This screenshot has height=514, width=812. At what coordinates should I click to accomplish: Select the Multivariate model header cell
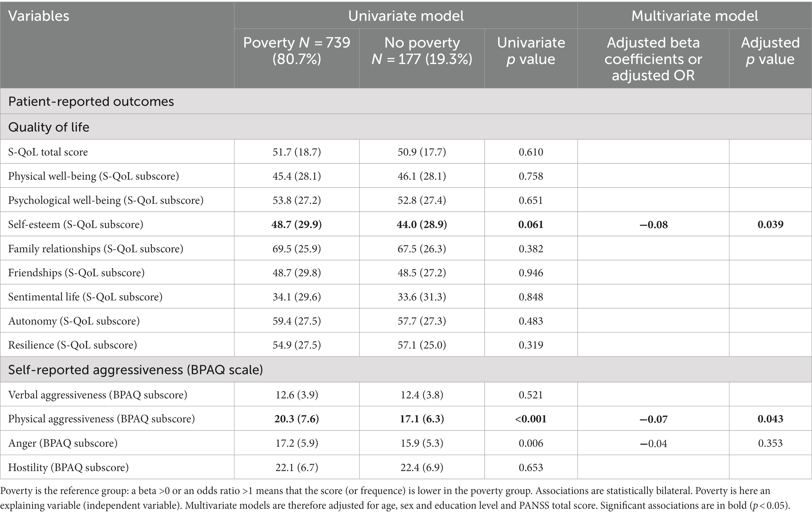(x=695, y=16)
